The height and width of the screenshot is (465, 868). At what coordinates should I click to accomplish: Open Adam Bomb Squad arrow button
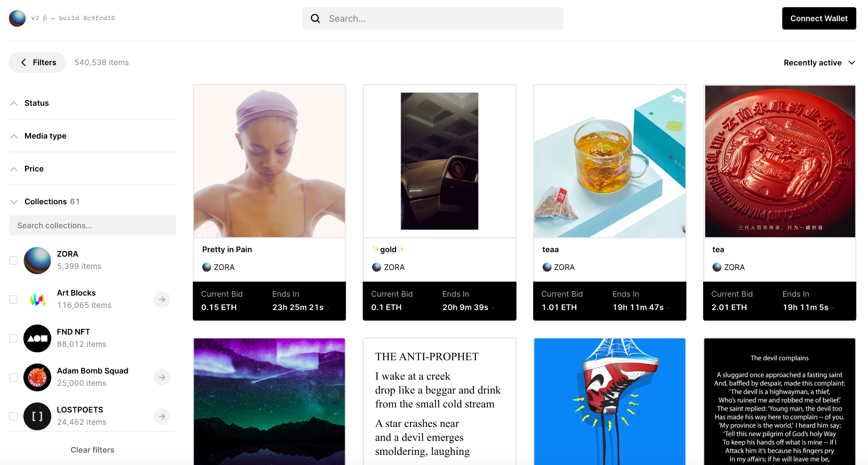(x=162, y=377)
